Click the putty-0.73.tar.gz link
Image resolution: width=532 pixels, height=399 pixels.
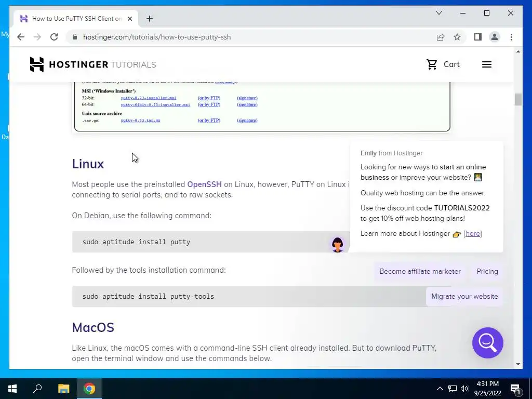coord(140,121)
